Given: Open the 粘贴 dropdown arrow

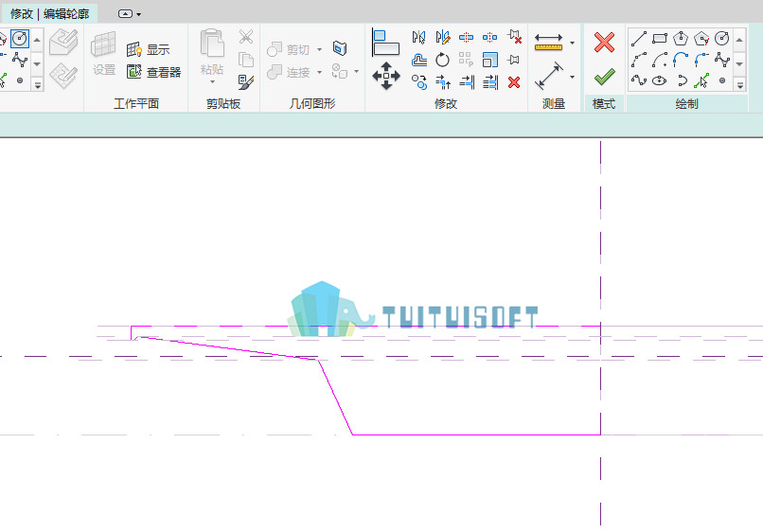Looking at the screenshot, I should click(212, 81).
